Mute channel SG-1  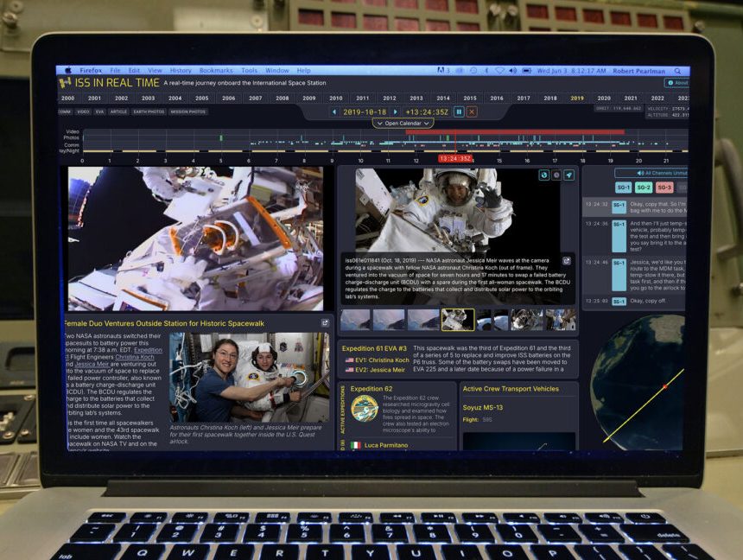[624, 187]
